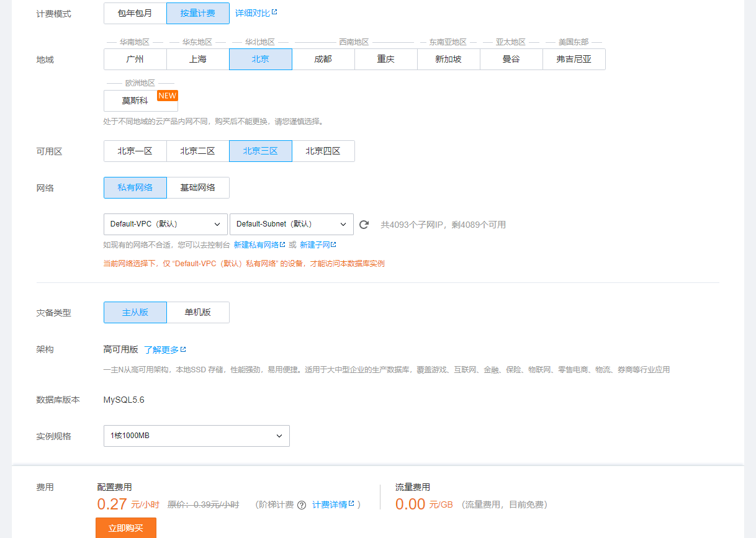
Task: Select the 莫斯科 region option
Action: pyautogui.click(x=137, y=101)
